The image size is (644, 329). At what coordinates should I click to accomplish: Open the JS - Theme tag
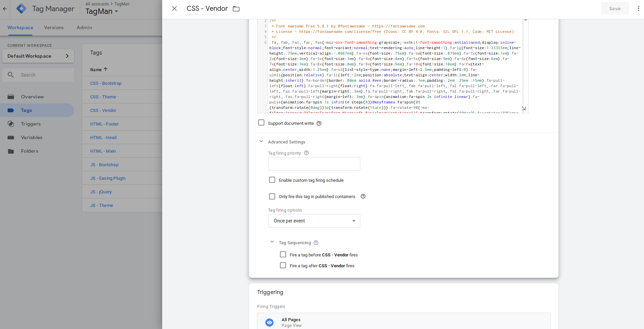(102, 205)
